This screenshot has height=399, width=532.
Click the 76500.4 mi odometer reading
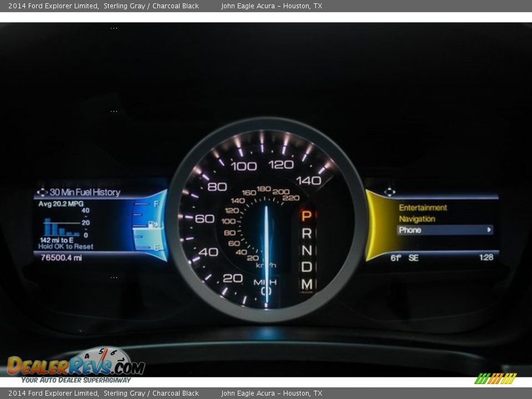(x=62, y=258)
